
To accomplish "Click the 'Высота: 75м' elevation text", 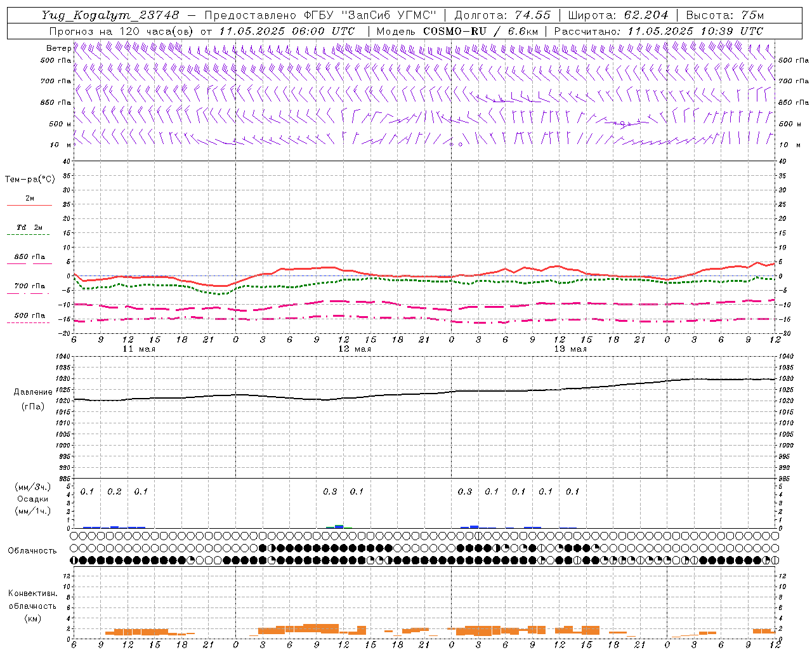I will click(725, 15).
